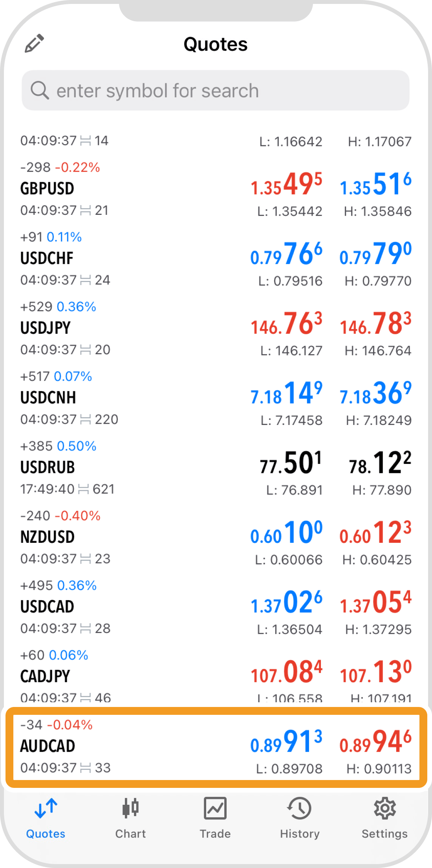The height and width of the screenshot is (868, 432).
Task: Open the USDCAD quote row
Action: [216, 607]
